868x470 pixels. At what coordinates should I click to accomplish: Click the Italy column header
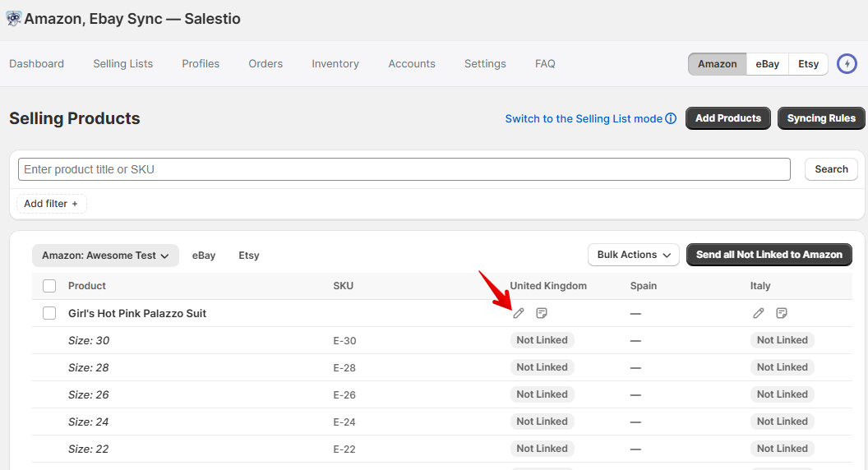tap(760, 286)
